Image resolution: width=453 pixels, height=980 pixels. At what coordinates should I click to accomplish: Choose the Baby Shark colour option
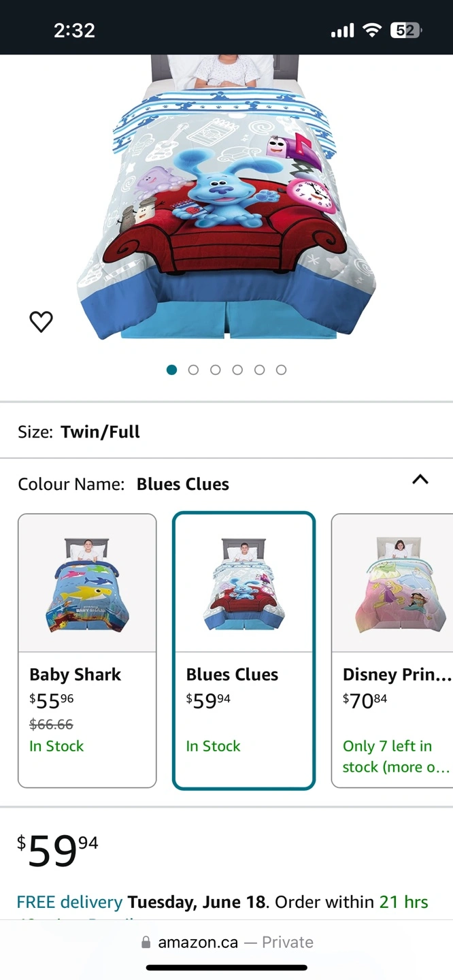point(87,650)
